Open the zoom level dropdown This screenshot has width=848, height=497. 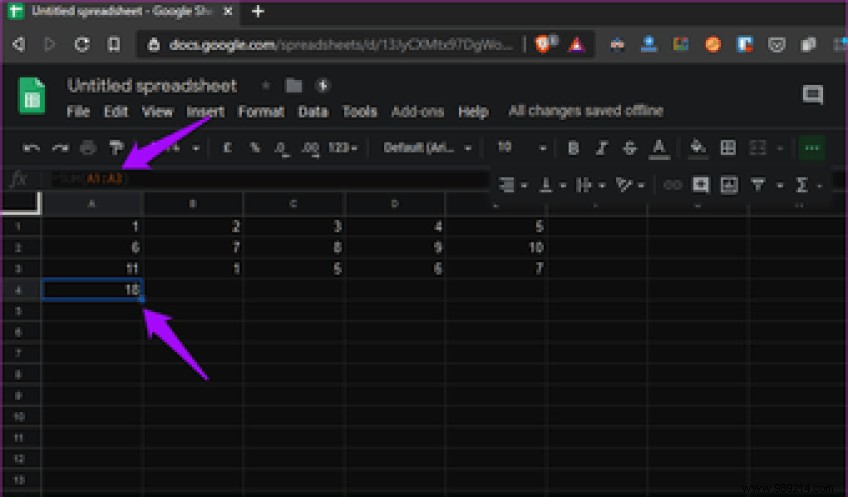click(x=184, y=148)
